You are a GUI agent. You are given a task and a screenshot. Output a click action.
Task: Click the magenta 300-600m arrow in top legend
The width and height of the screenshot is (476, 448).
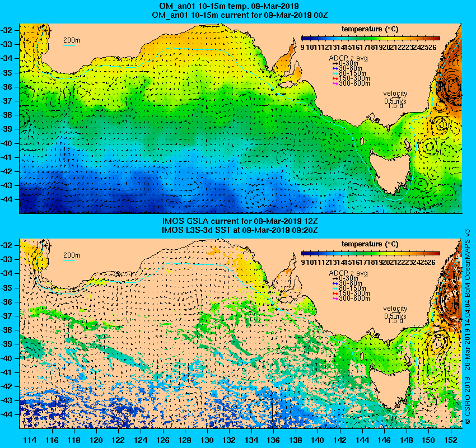335,83
